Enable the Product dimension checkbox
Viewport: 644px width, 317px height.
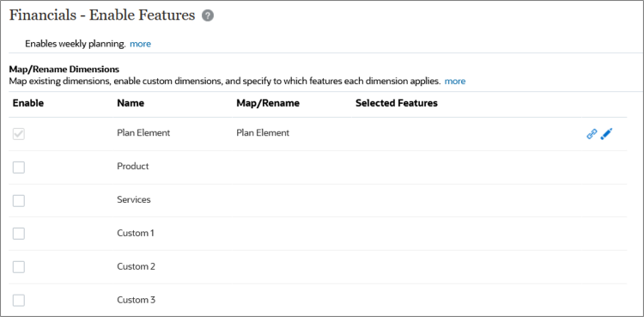(19, 168)
